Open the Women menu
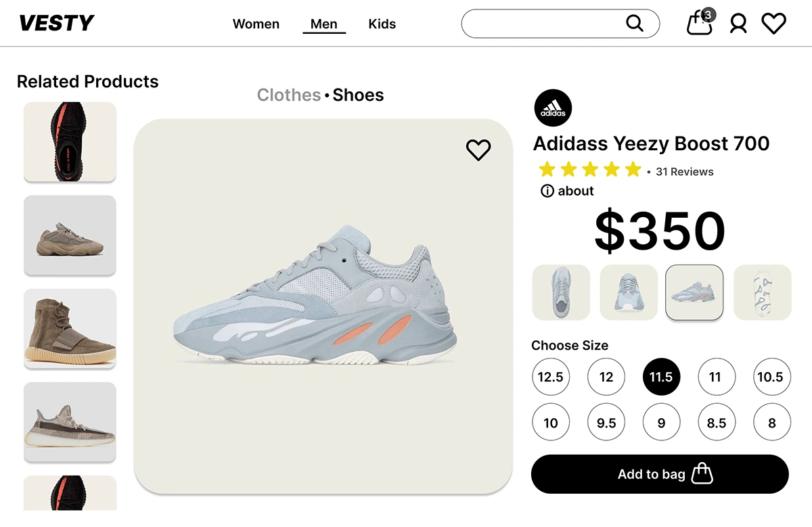 pyautogui.click(x=256, y=24)
